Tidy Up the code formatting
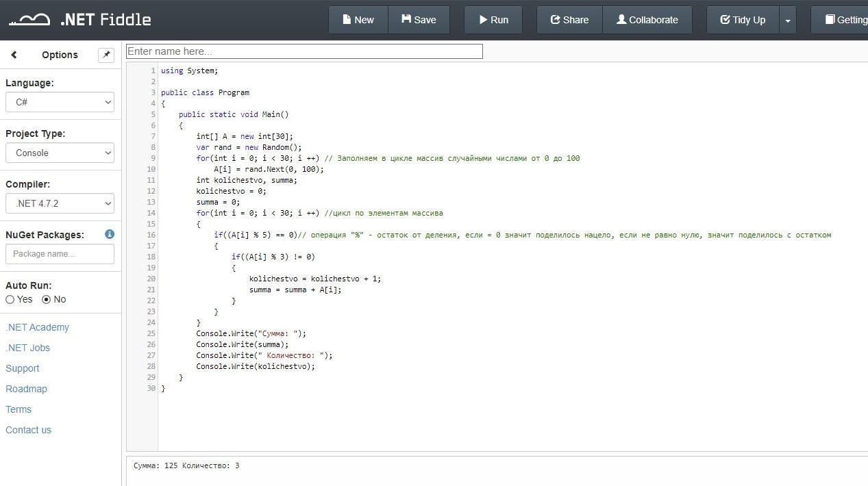The image size is (868, 486). [x=743, y=20]
